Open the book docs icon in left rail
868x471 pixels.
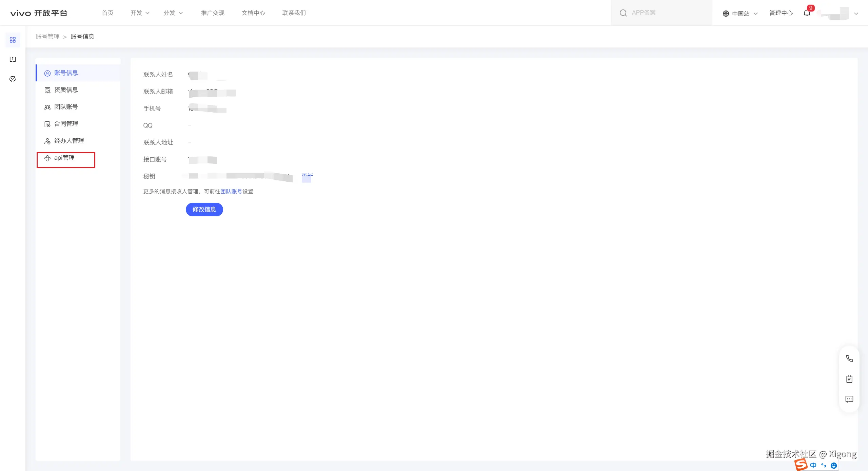(x=13, y=59)
